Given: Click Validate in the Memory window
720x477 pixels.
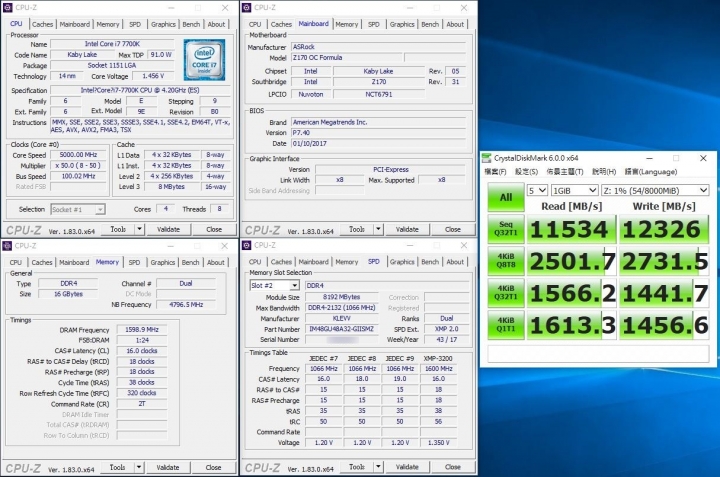Looking at the screenshot, I should (168, 467).
